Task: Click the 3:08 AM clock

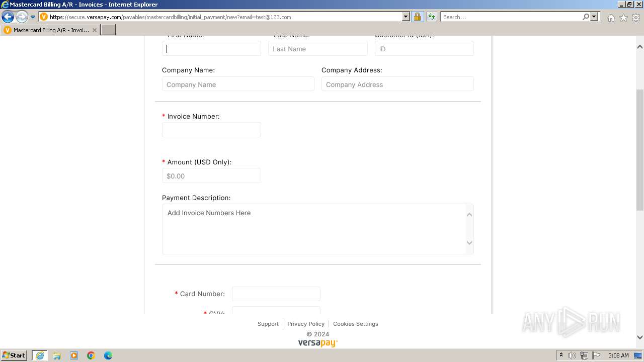Action: click(618, 355)
